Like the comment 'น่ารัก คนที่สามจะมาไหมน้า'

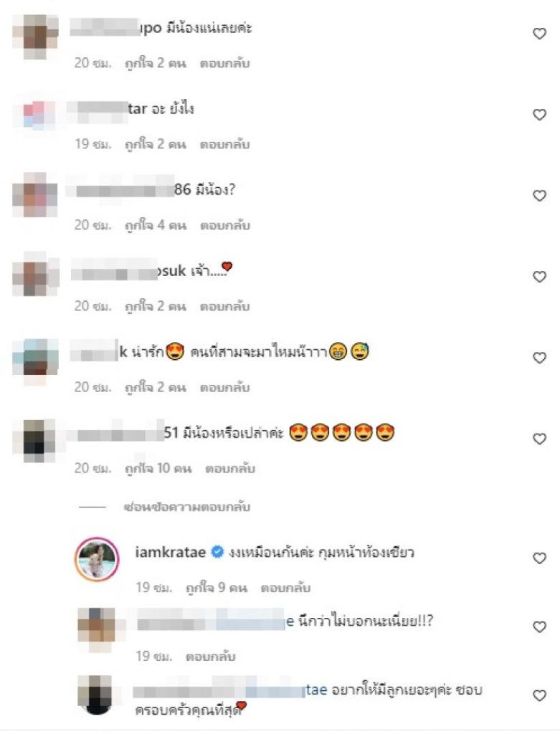pos(539,358)
